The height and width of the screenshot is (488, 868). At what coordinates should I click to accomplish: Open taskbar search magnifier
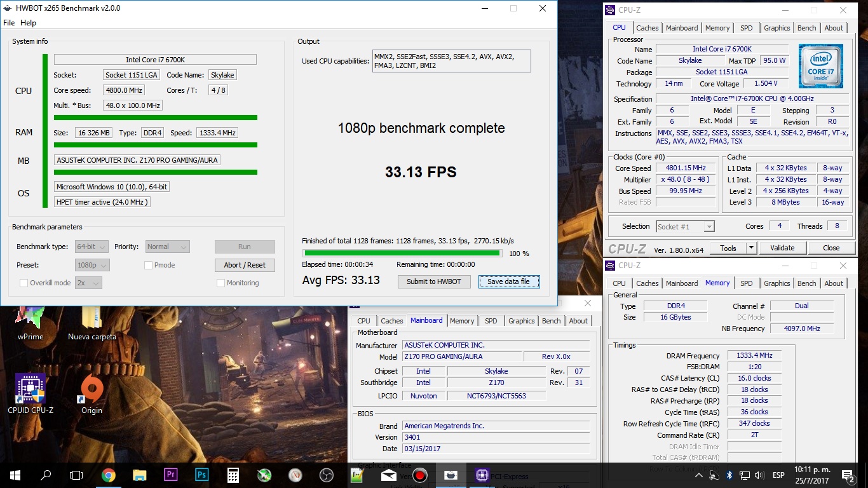point(46,475)
